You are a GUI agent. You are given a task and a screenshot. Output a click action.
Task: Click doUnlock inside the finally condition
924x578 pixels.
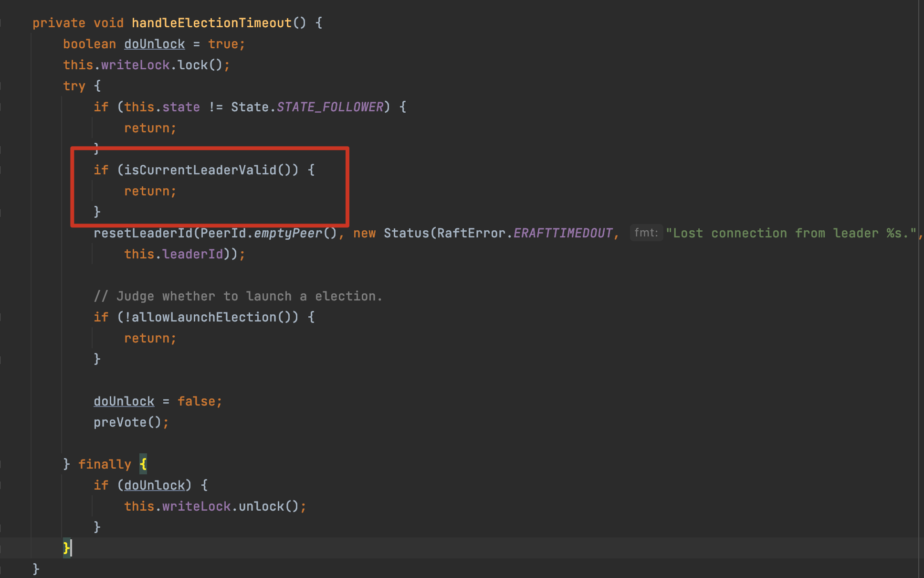click(154, 485)
